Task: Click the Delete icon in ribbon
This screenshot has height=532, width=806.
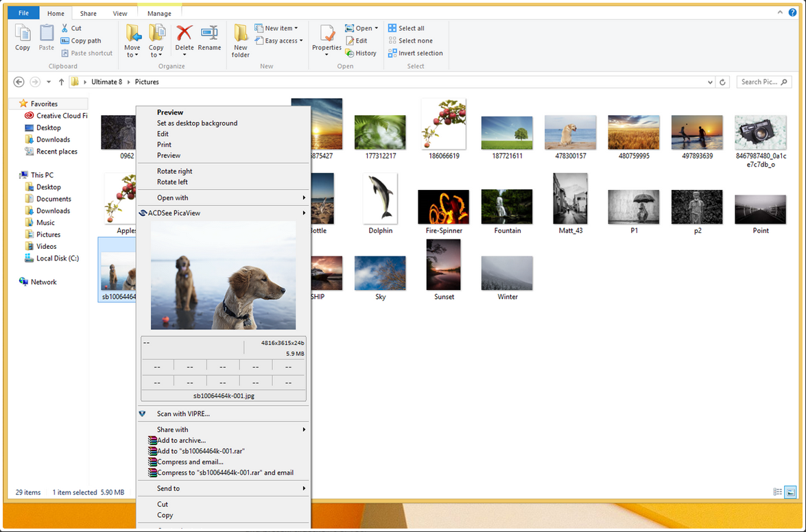Action: (184, 34)
